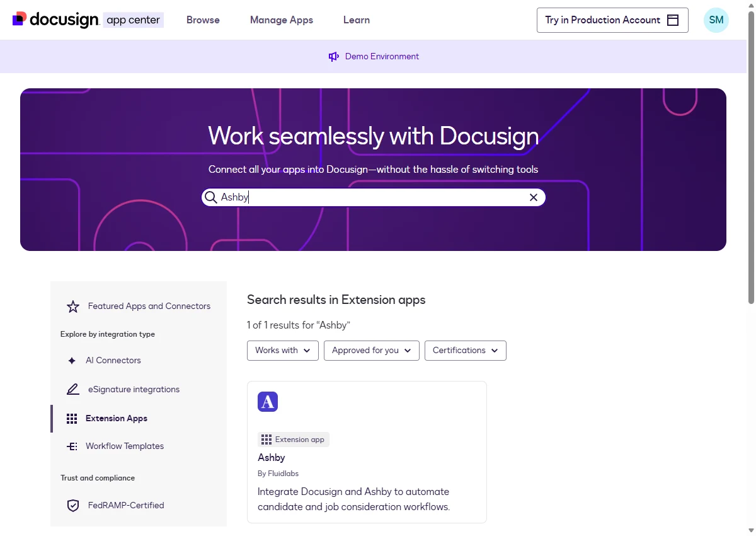Click the Docusign logo

point(55,20)
